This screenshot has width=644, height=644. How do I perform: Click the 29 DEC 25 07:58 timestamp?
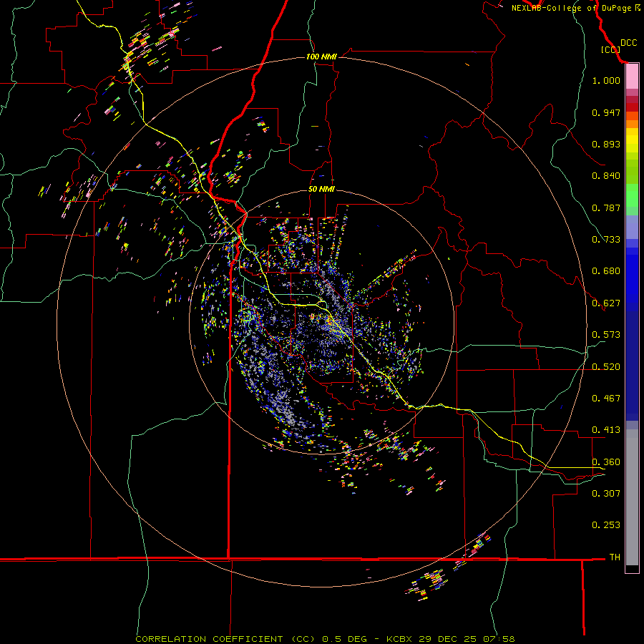(467, 639)
